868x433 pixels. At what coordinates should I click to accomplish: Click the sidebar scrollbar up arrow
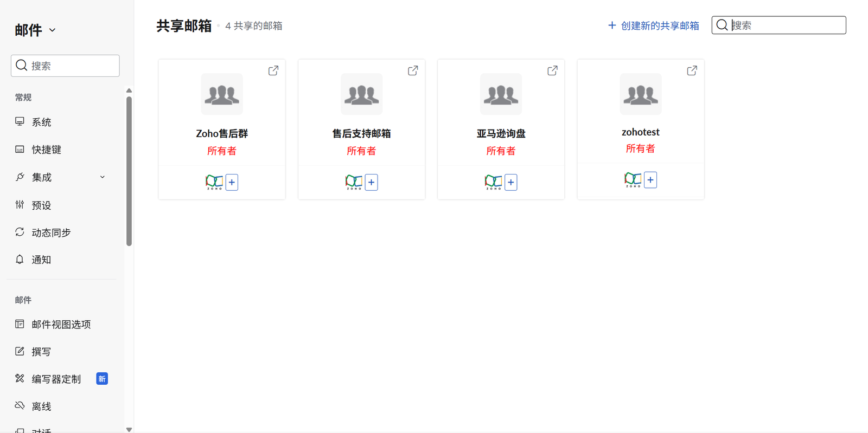pos(129,91)
